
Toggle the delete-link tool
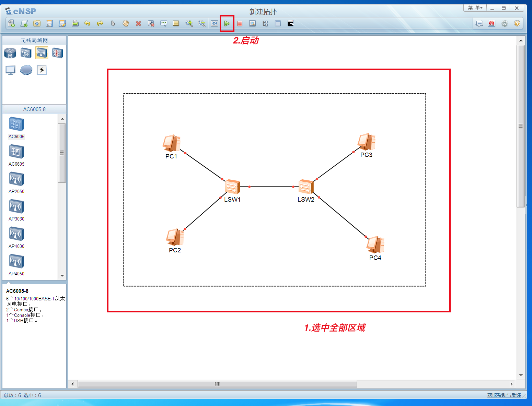pos(151,23)
